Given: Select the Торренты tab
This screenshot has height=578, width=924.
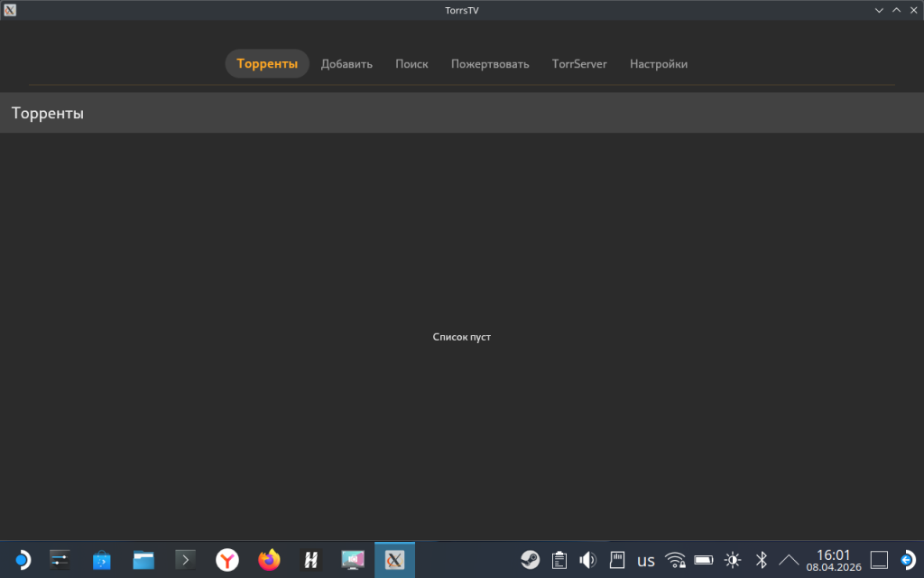Looking at the screenshot, I should pyautogui.click(x=267, y=64).
